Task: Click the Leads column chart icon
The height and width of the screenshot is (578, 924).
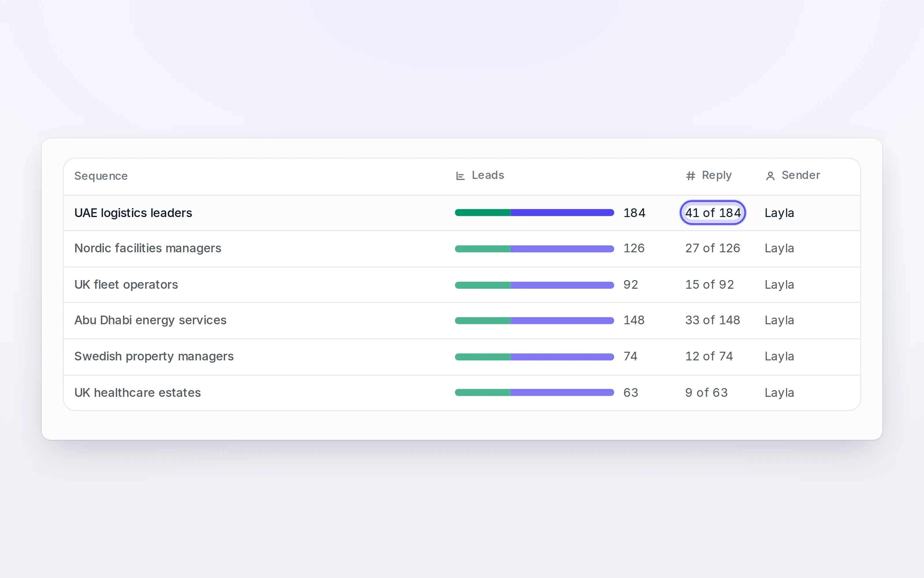Action: click(460, 176)
